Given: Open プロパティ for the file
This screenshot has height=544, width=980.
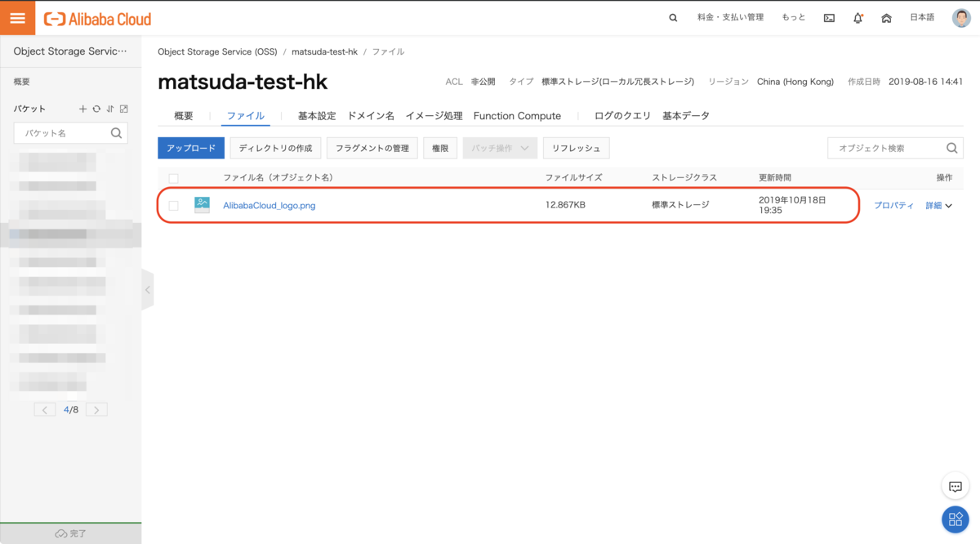Looking at the screenshot, I should point(893,206).
